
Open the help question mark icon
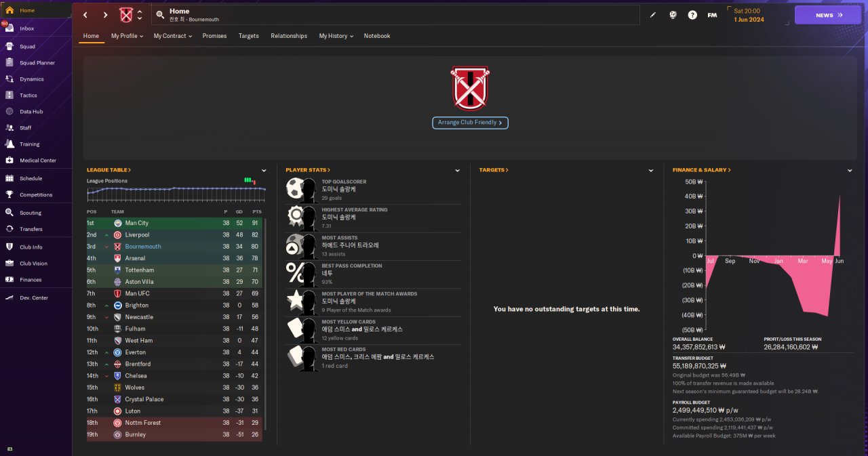point(692,15)
